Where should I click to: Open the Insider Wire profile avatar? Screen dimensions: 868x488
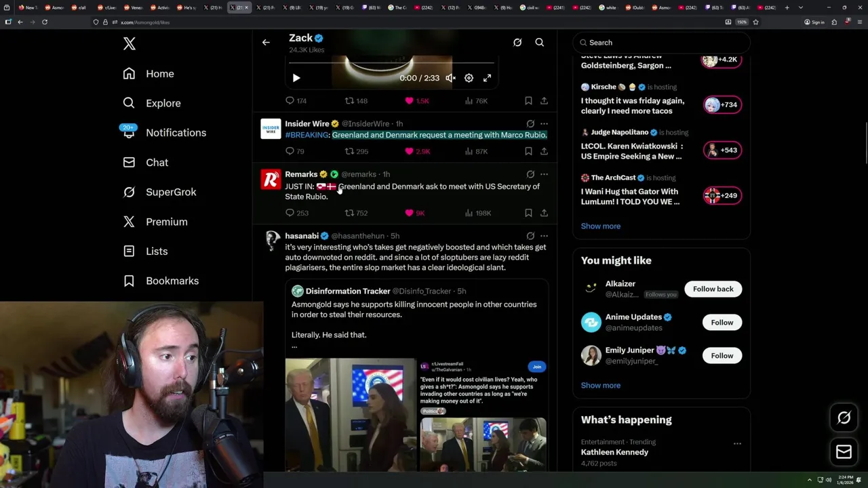271,129
